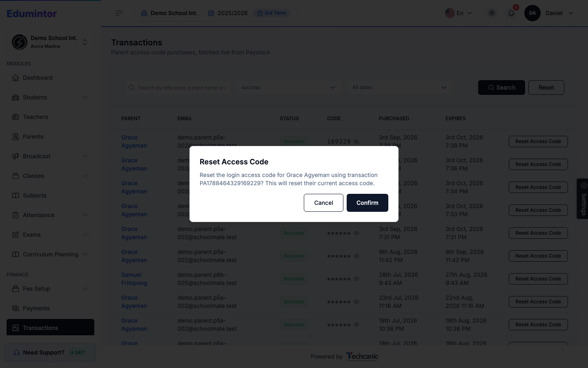Image resolution: width=588 pixels, height=368 pixels.
Task: Open Daniel user profile menu
Action: (559, 13)
